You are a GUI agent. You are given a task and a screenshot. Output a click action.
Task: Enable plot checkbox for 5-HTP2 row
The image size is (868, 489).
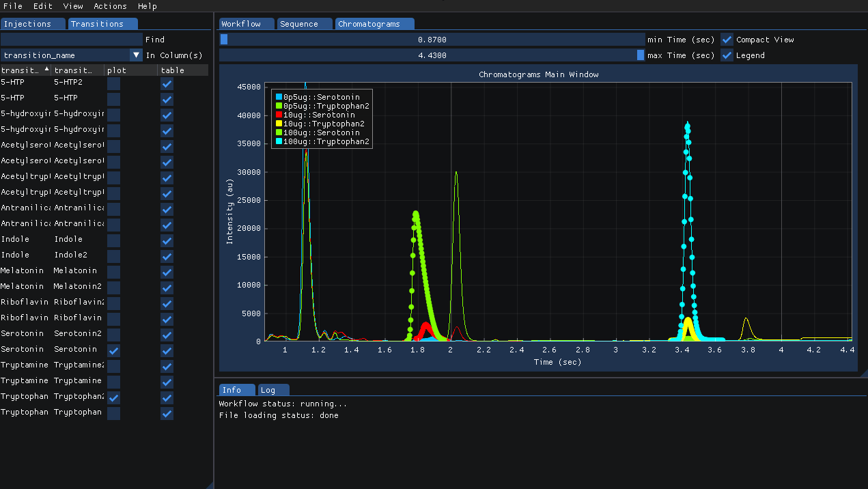114,83
